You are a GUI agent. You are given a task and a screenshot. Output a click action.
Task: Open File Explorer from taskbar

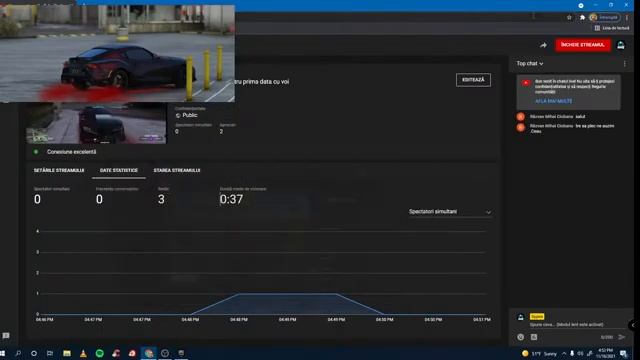coord(67,353)
